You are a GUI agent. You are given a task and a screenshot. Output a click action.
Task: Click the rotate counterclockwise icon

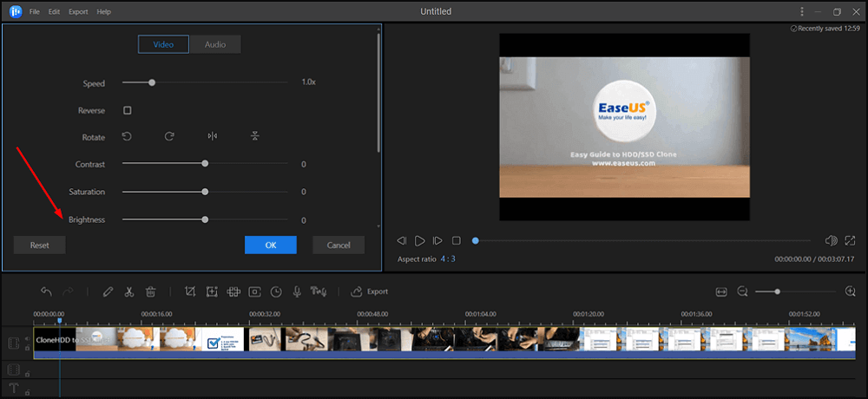pyautogui.click(x=127, y=136)
